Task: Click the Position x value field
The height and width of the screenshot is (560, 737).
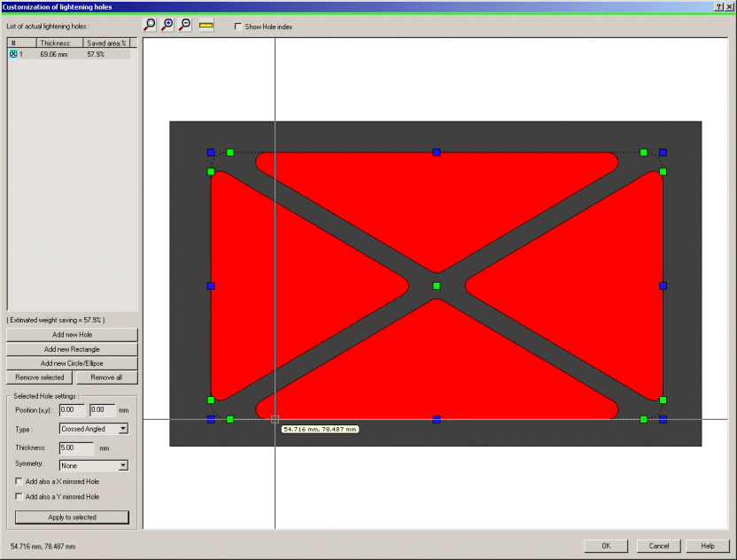Action: click(x=71, y=409)
